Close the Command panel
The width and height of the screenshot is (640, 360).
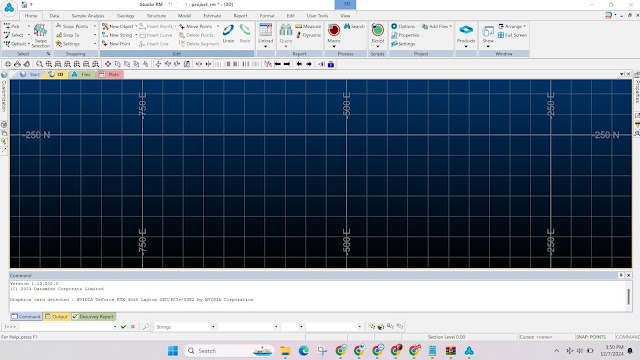click(629, 276)
